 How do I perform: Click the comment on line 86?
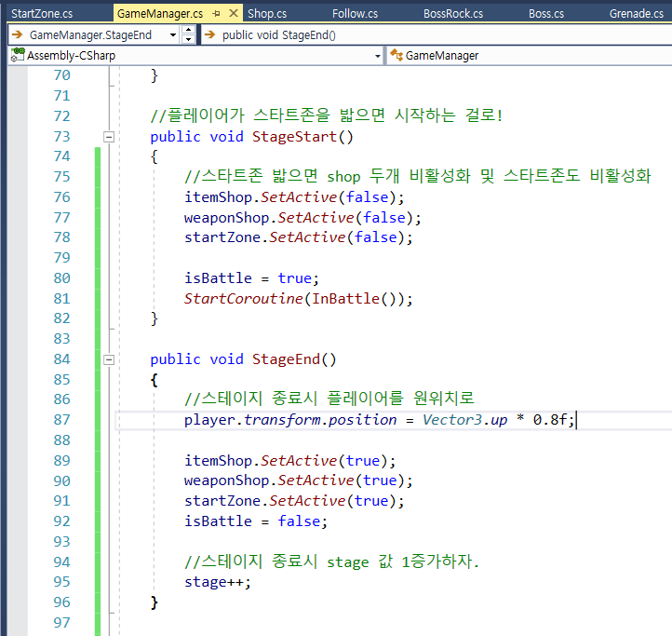pos(329,399)
